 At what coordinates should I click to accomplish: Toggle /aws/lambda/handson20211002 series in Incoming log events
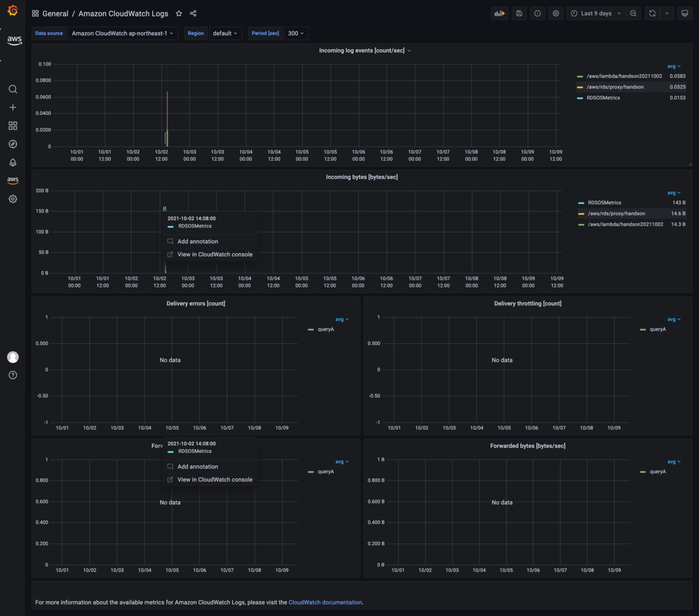[x=624, y=76]
